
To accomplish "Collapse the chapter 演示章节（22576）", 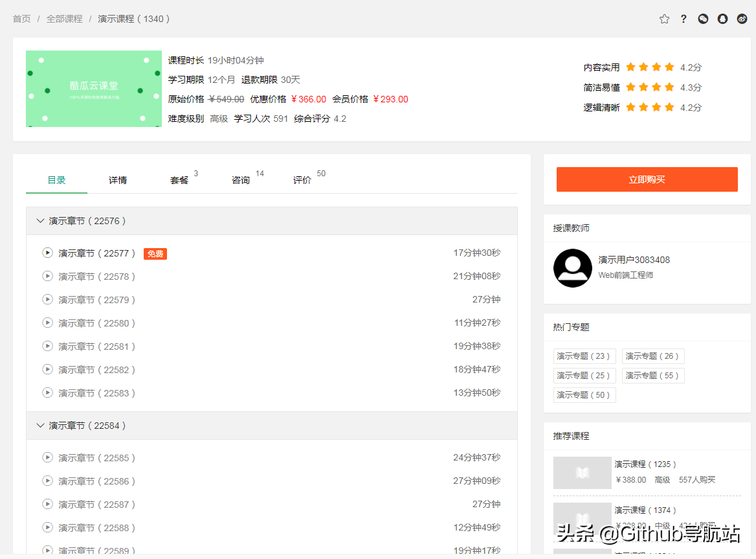I will [x=40, y=220].
